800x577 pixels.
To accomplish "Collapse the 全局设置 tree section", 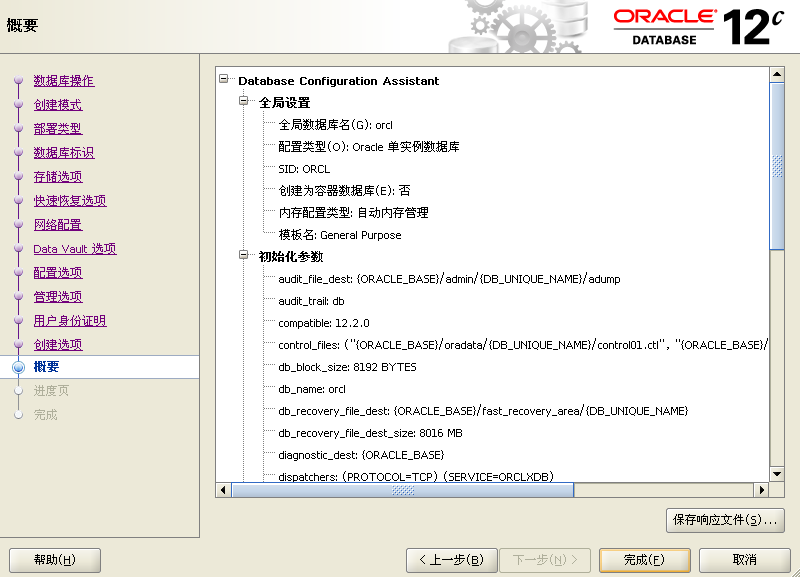I will [x=244, y=101].
